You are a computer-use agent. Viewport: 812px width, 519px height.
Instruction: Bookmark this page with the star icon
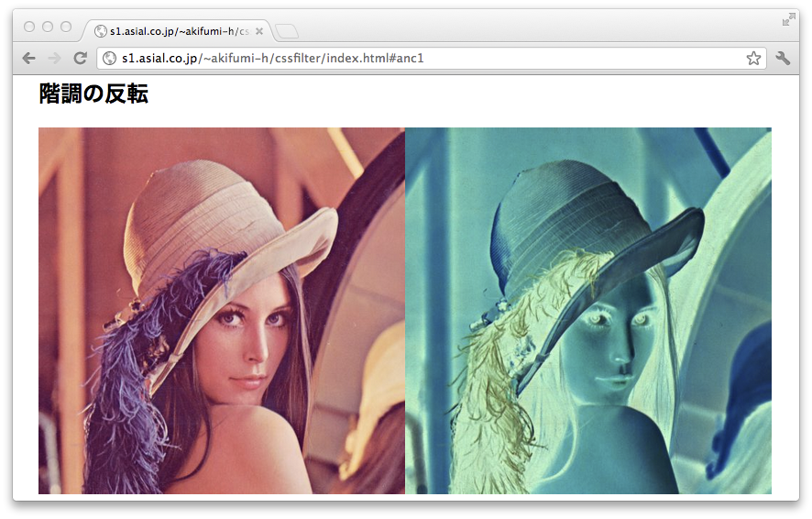point(753,58)
